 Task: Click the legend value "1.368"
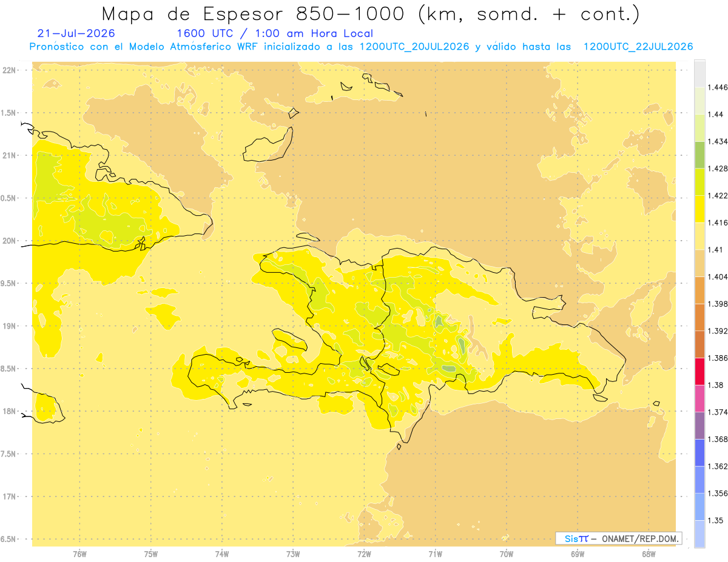point(718,439)
